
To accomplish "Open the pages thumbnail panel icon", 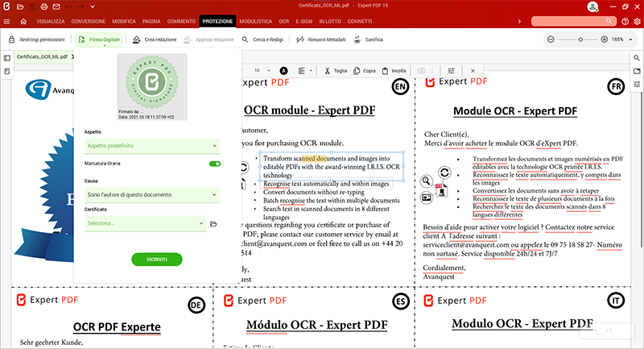I will (x=7, y=72).
